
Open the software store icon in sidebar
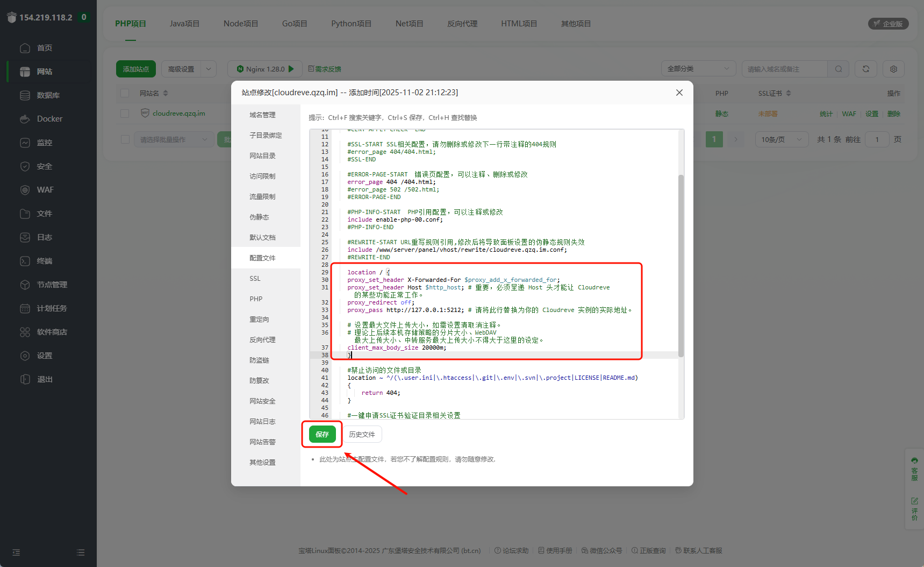pos(25,332)
